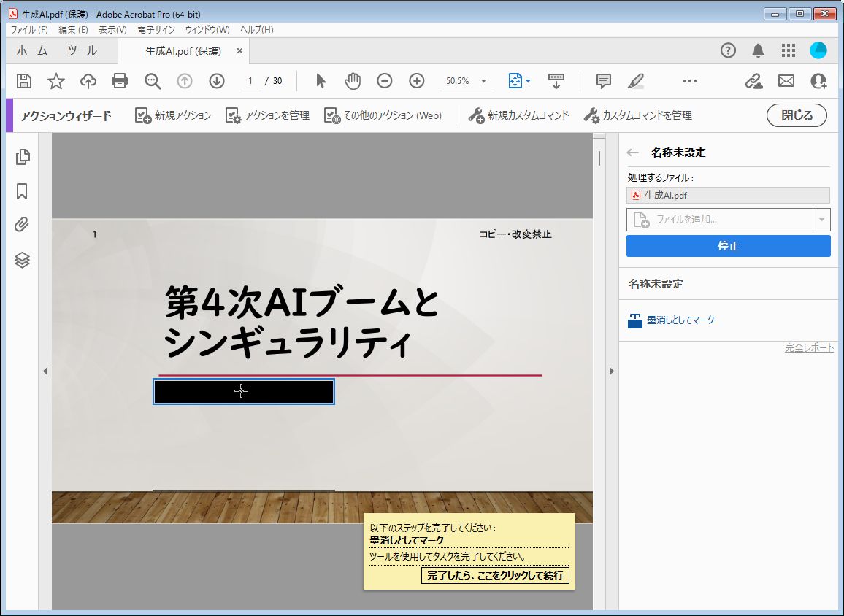
Task: Switch to the ツール tab
Action: click(x=83, y=50)
